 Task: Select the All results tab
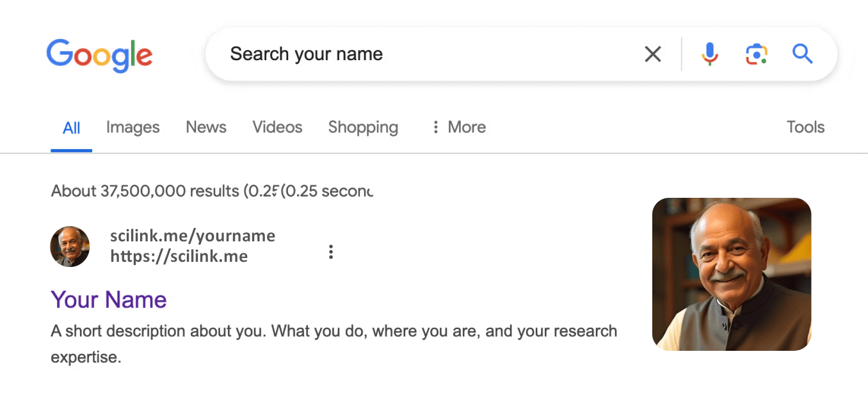[72, 128]
